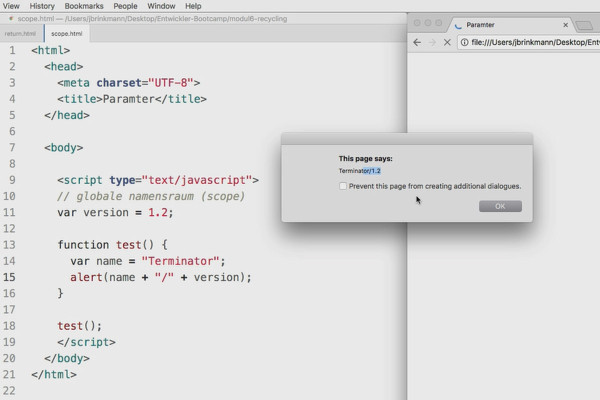Click 'var version = 1.2;' line

point(115,212)
